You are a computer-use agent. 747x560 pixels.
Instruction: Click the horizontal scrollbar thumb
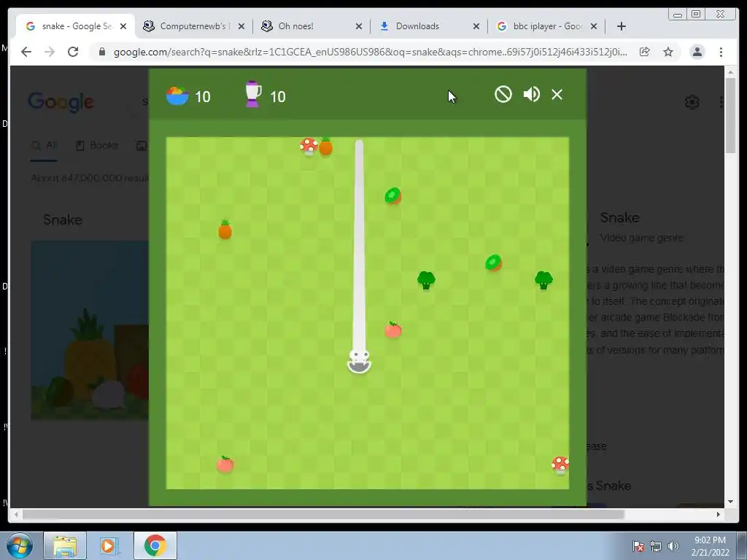coord(323,514)
